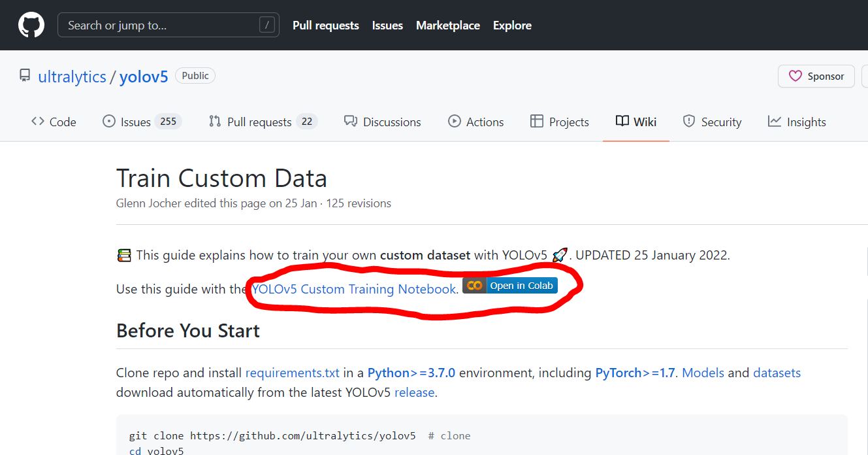Image resolution: width=868 pixels, height=455 pixels.
Task: Open the Colab logo on the badge
Action: (x=474, y=285)
